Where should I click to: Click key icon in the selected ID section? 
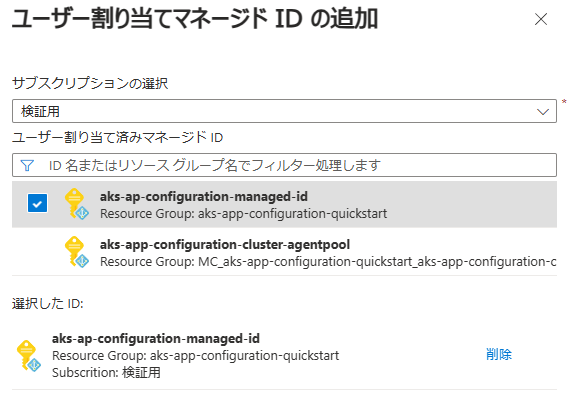pyautogui.click(x=29, y=356)
